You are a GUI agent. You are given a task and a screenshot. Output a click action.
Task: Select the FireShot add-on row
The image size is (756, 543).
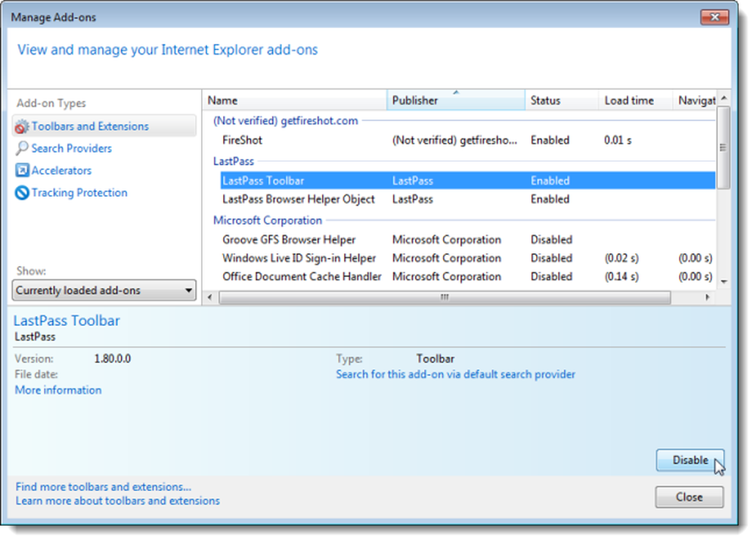click(468, 141)
